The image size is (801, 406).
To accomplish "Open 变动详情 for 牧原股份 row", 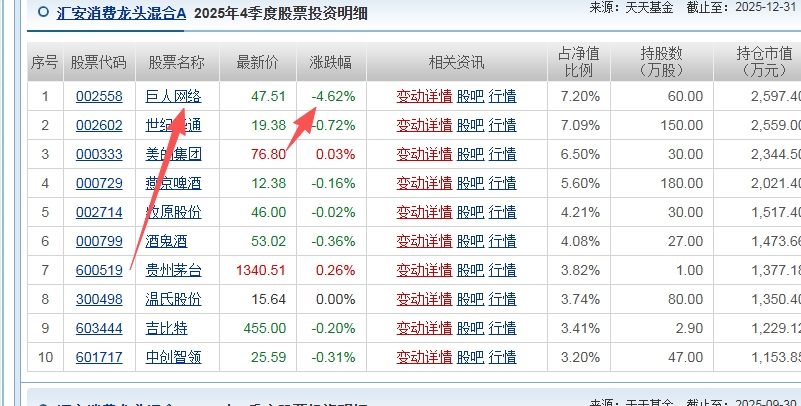I will [x=425, y=212].
